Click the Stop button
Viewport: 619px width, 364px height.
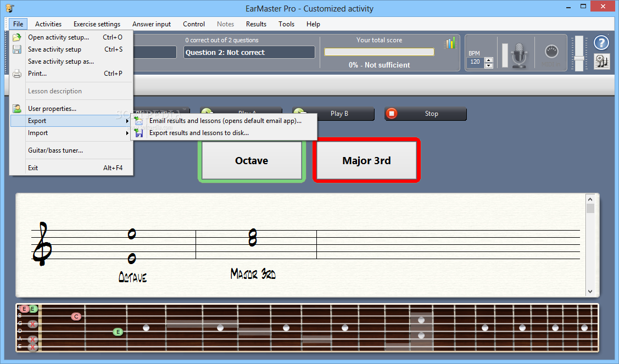point(426,114)
